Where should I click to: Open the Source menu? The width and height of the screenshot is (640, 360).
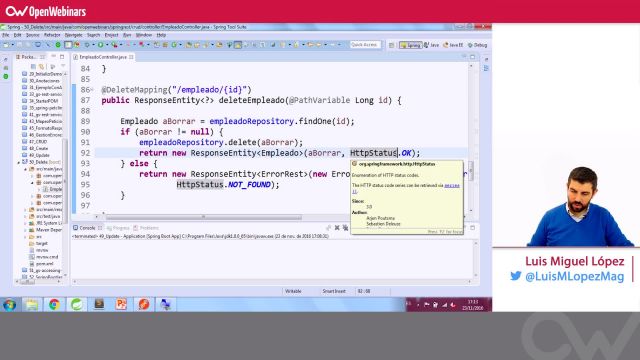pos(33,35)
